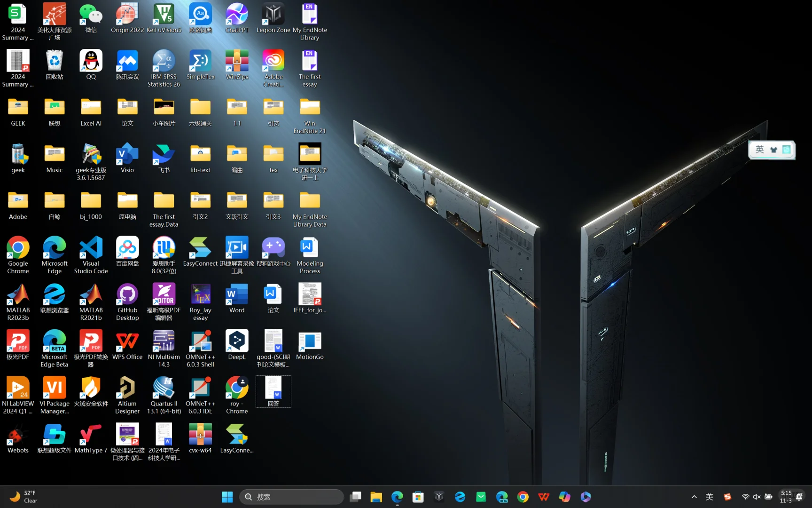Click the Windows Start button

tap(227, 497)
